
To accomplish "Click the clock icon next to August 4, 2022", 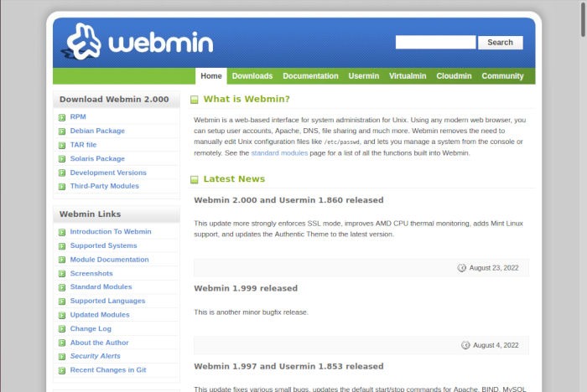I will [465, 345].
